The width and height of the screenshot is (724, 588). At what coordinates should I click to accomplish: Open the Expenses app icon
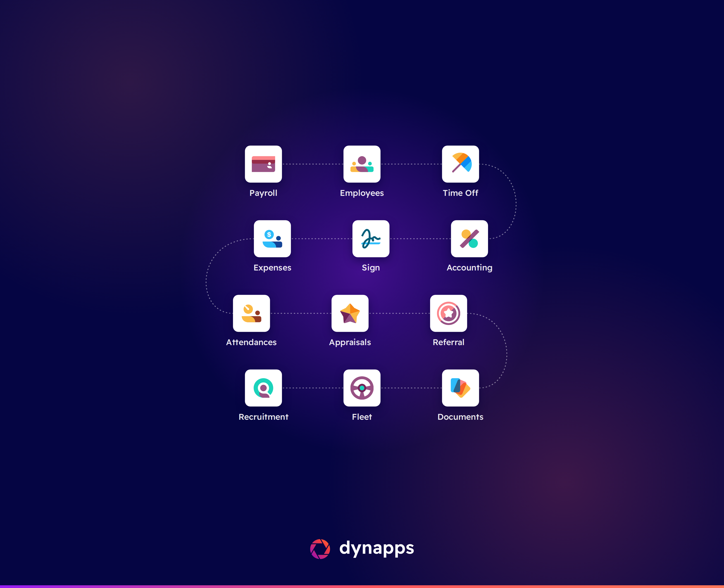tap(272, 238)
